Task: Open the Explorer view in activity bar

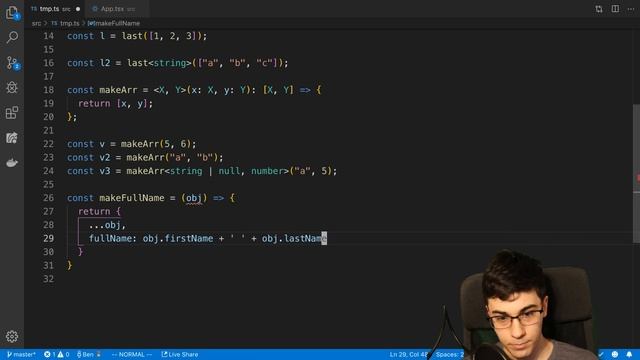Action: (12, 12)
